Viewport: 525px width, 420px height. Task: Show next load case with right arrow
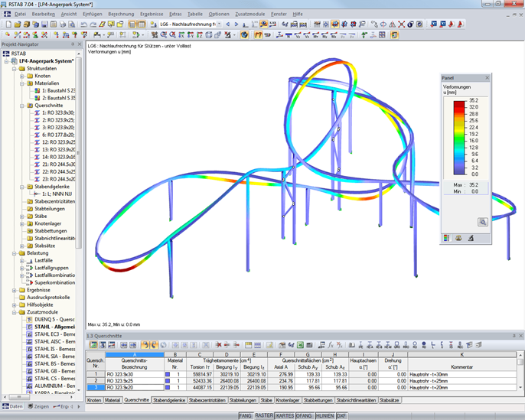point(236,24)
